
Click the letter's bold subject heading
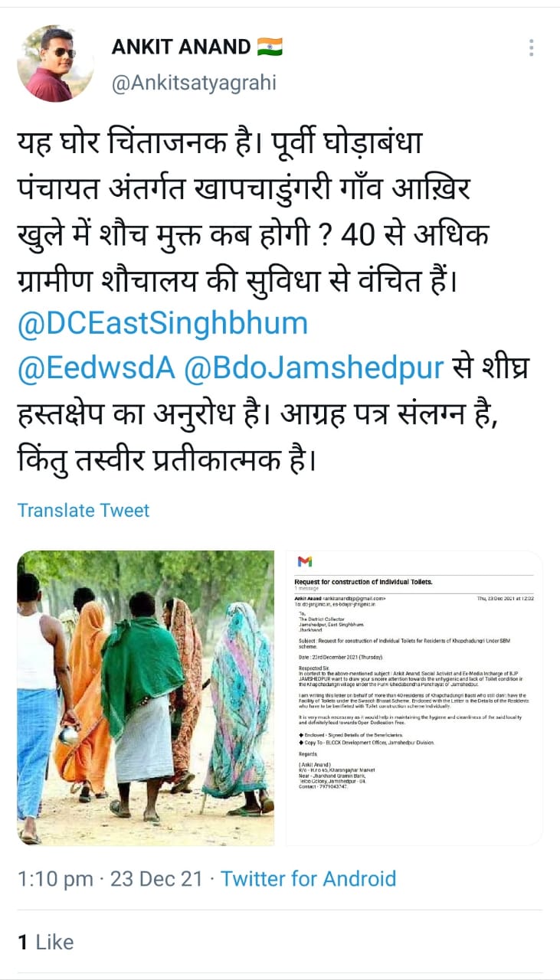[364, 582]
